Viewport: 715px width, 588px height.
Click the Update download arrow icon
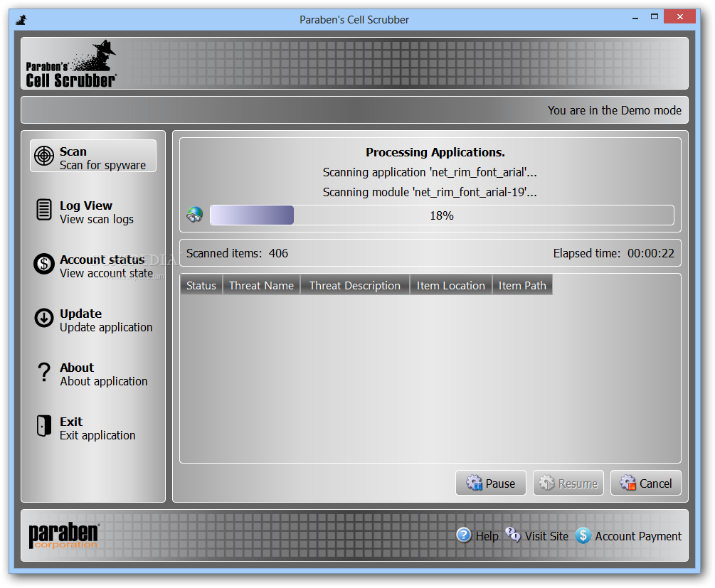44,318
